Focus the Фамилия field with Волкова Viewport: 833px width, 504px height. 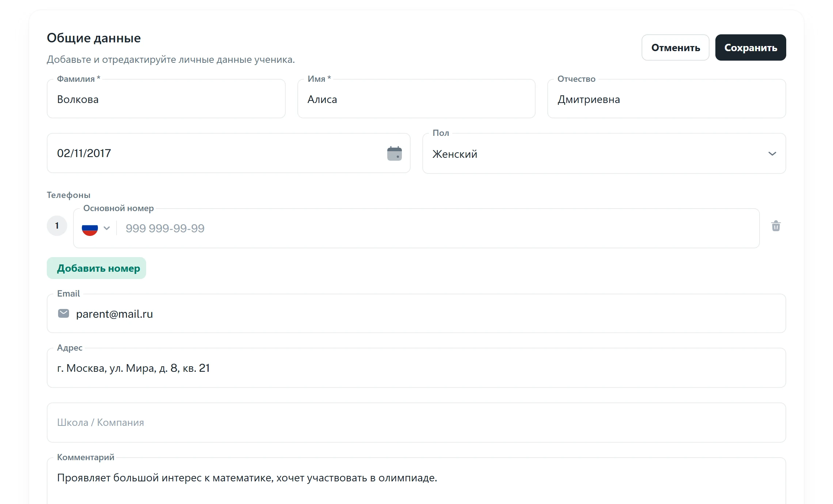point(166,99)
